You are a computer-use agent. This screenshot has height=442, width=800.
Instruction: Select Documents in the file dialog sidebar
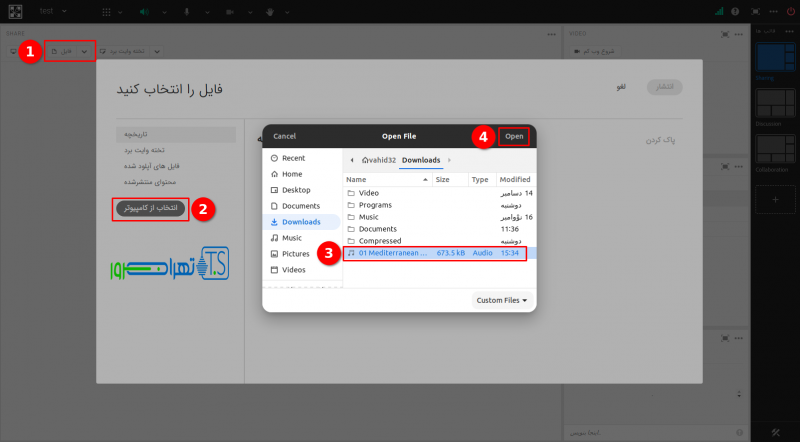click(302, 206)
